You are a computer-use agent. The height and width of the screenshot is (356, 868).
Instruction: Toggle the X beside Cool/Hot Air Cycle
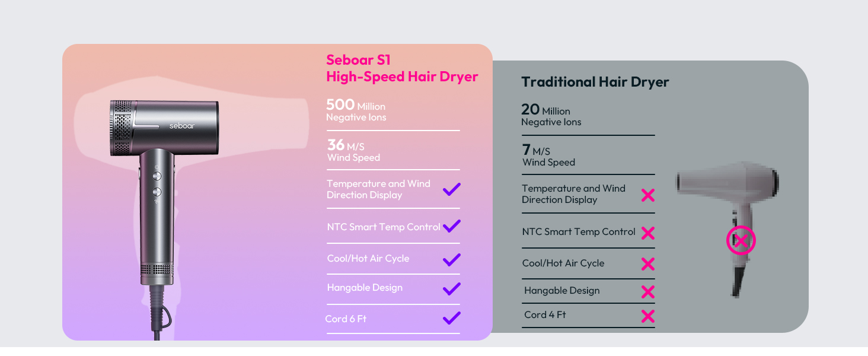coord(648,263)
